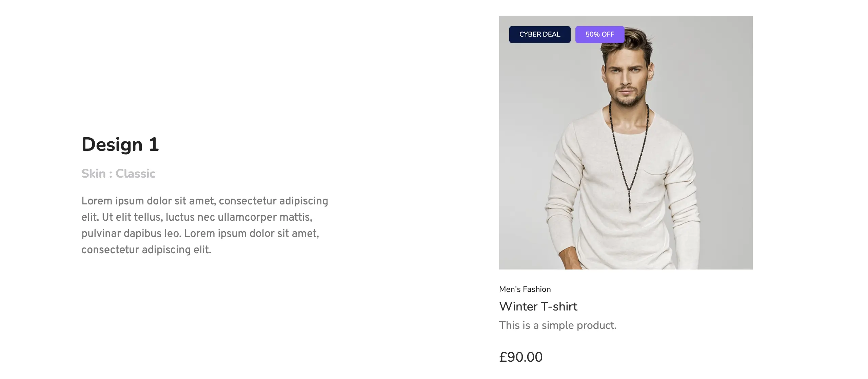Click the 'Skin : Classic' subheading
868x379 pixels.
tap(118, 174)
